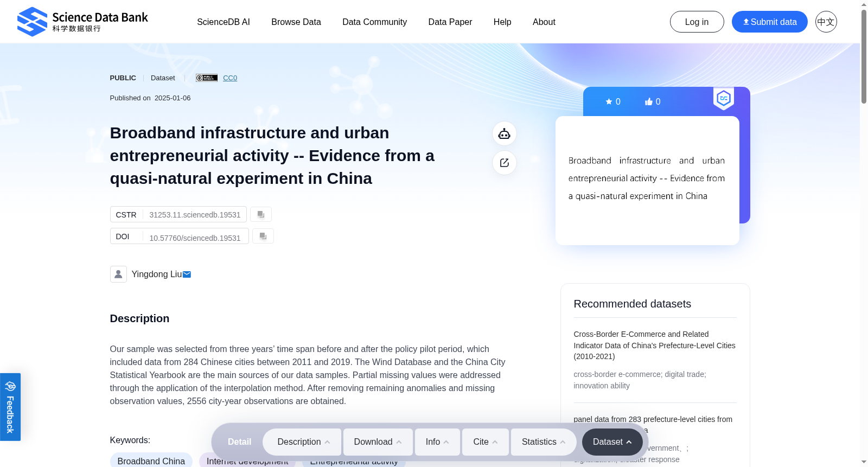Click the Log in button

697,22
